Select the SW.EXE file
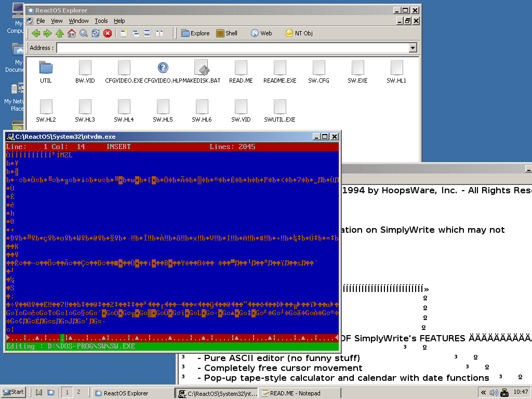The image size is (532, 399). [357, 72]
